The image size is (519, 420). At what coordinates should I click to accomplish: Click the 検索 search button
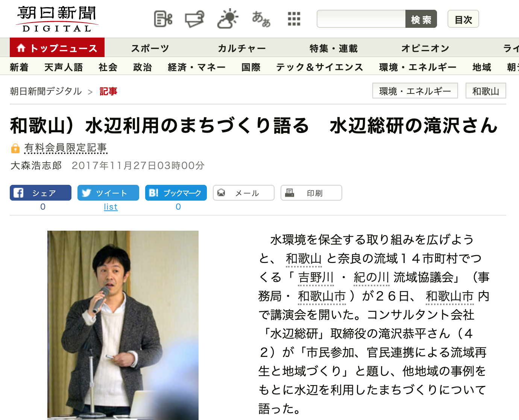[421, 19]
